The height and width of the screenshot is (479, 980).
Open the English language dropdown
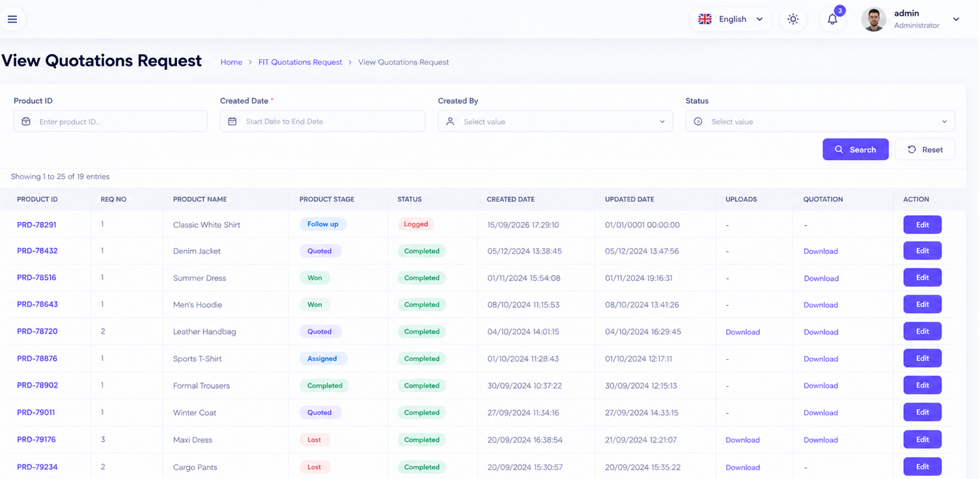click(x=731, y=20)
